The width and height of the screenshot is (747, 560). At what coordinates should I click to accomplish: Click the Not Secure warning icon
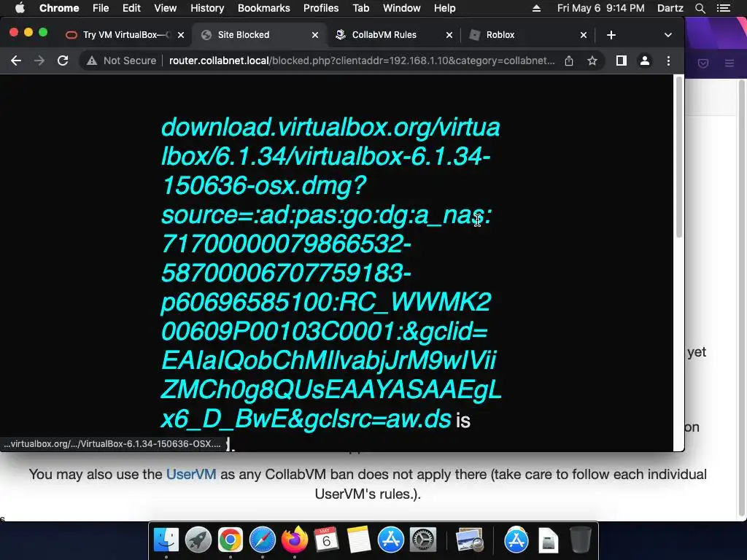pos(92,61)
